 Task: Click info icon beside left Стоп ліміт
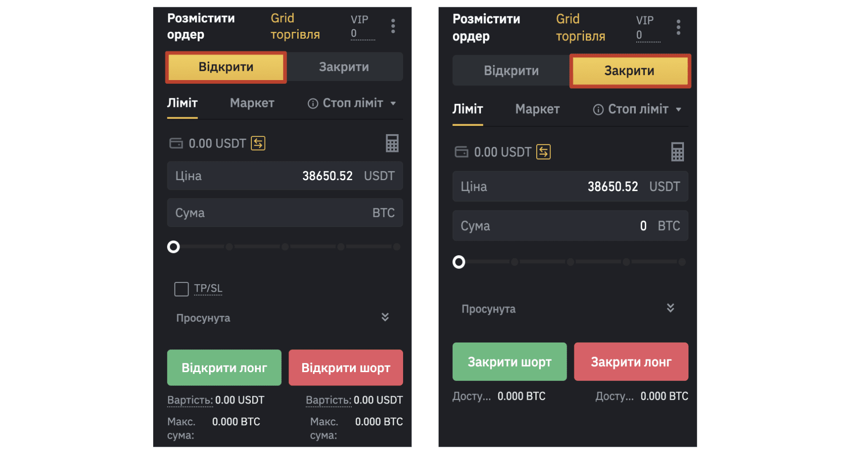[313, 104]
